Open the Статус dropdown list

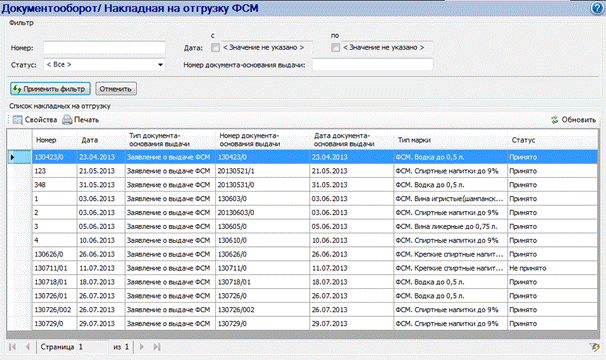pos(160,65)
